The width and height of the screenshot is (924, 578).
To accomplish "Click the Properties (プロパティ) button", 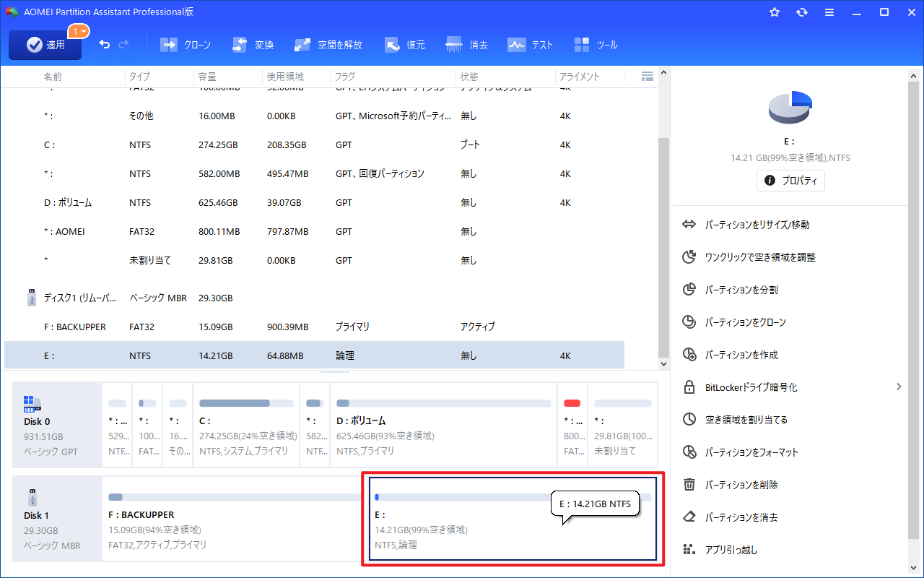I will click(790, 181).
